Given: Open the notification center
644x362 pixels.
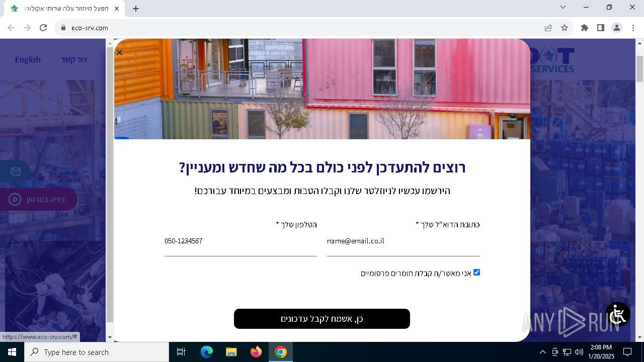Looking at the screenshot, I should pos(627,352).
